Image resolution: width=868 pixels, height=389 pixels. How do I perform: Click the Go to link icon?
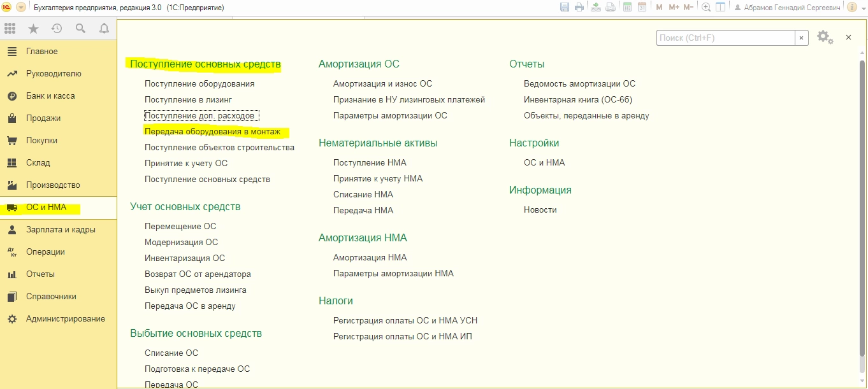(611, 7)
